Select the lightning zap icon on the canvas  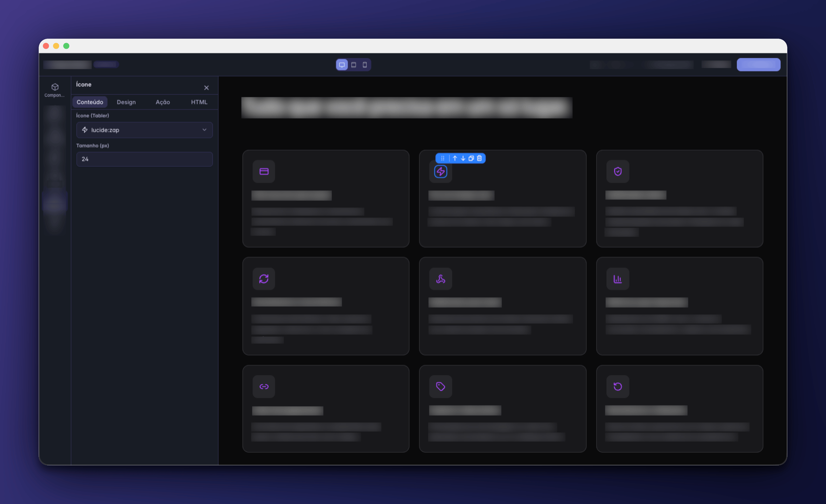pos(441,171)
